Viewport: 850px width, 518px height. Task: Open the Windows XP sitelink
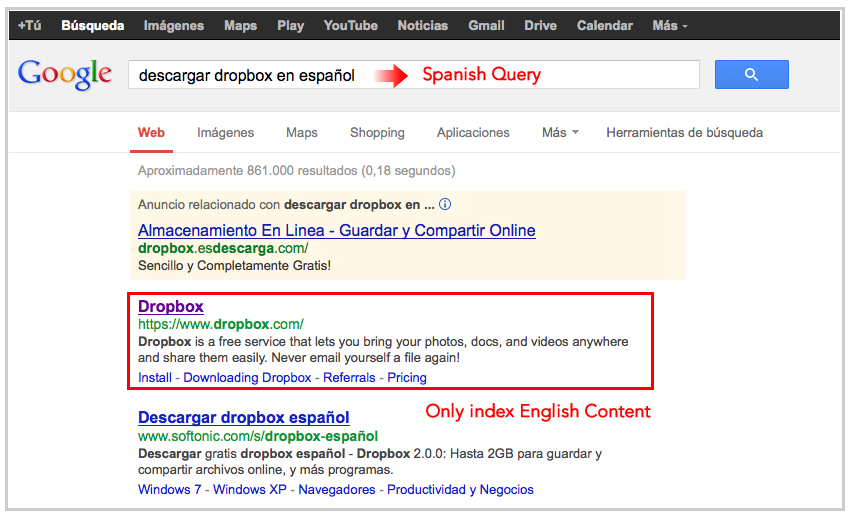pyautogui.click(x=249, y=489)
